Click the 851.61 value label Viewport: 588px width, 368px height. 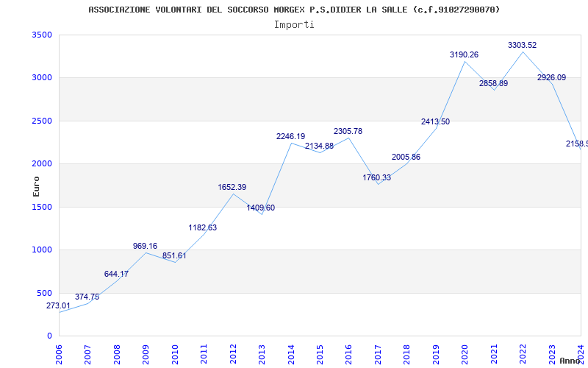point(174,255)
